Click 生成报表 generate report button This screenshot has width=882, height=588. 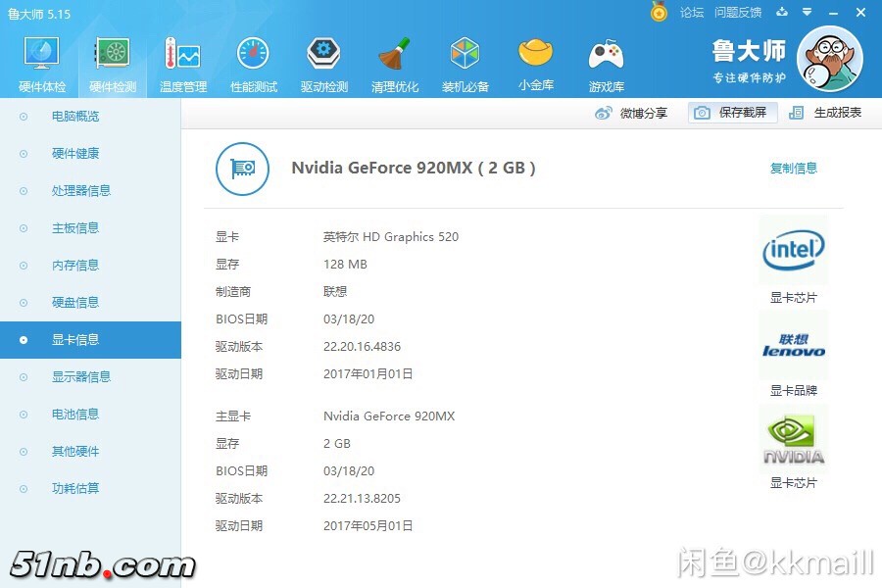(x=826, y=113)
